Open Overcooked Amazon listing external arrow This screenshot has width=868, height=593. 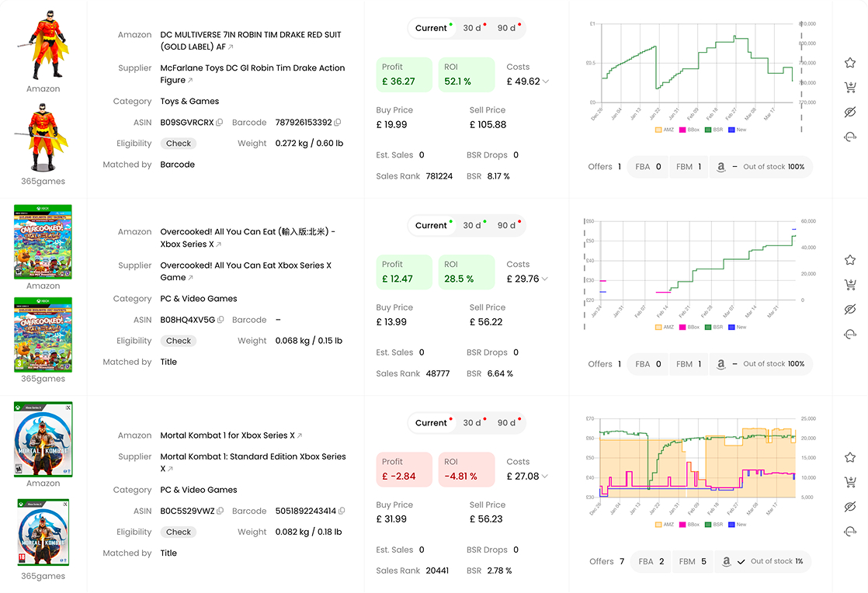[219, 244]
